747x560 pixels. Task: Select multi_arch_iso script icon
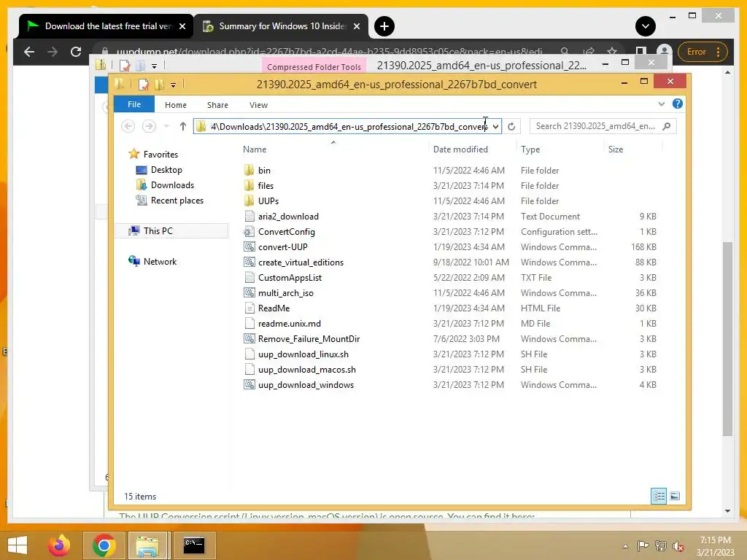tap(249, 292)
